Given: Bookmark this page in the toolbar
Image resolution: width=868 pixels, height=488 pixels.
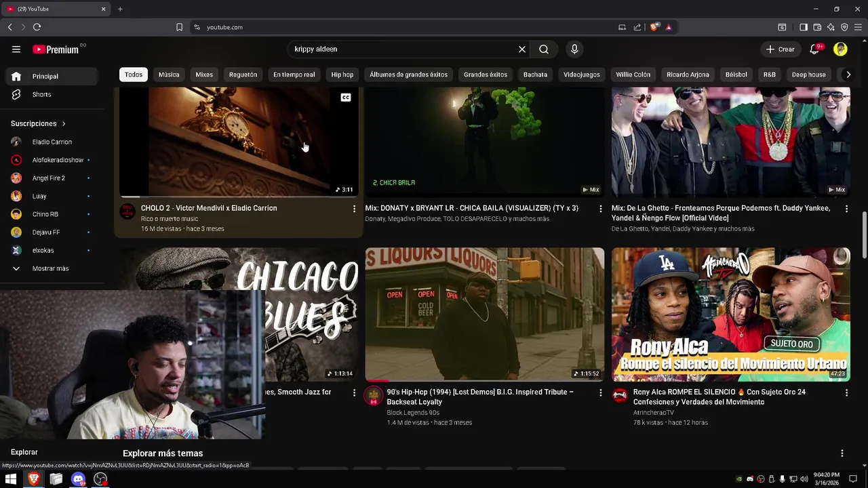Looking at the screenshot, I should pyautogui.click(x=179, y=27).
